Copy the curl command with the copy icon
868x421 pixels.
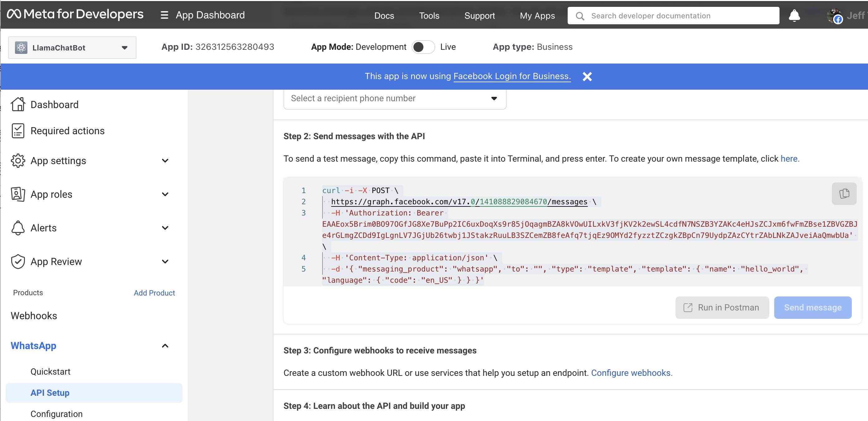pos(844,193)
